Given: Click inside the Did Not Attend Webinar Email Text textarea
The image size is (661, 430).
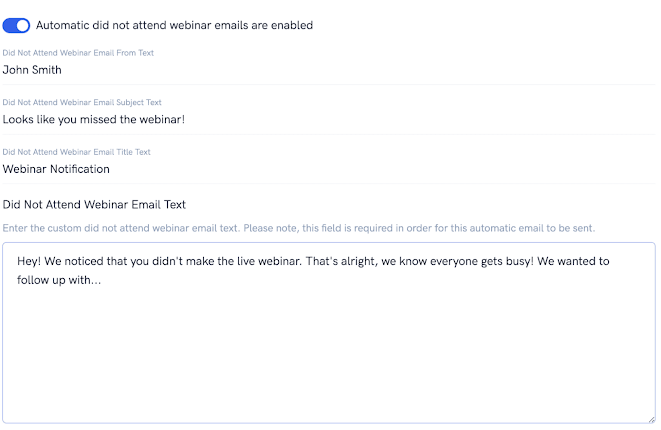Looking at the screenshot, I should 329,333.
